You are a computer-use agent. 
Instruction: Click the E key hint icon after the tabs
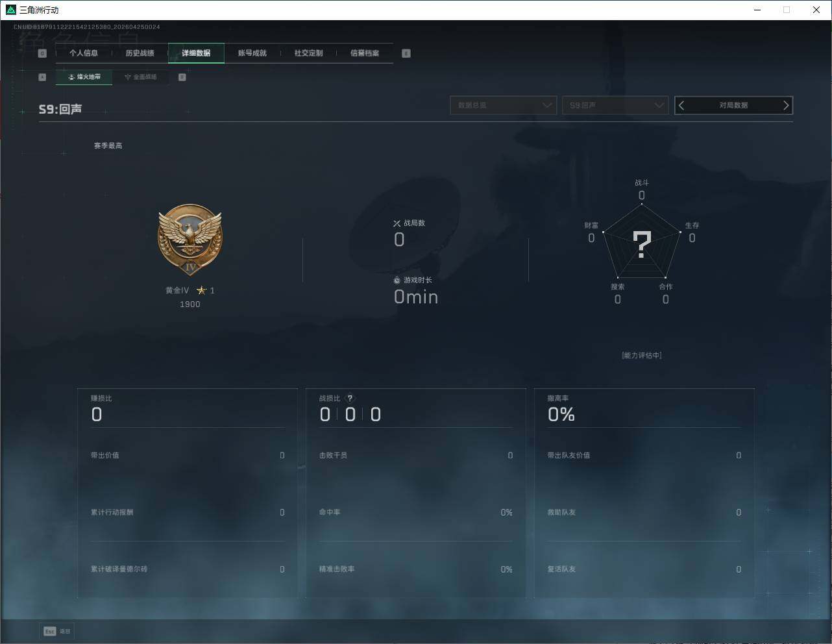pyautogui.click(x=406, y=53)
